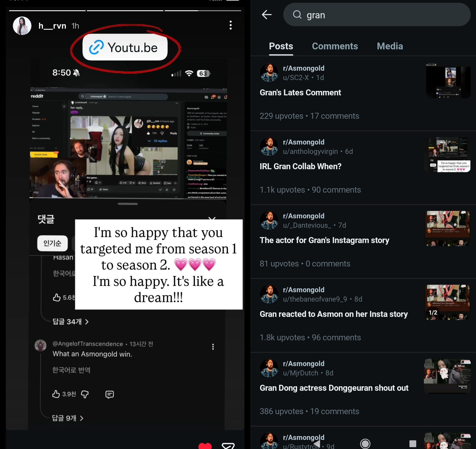Expand the 답글 9개 replies
The image size is (476, 449).
click(67, 418)
